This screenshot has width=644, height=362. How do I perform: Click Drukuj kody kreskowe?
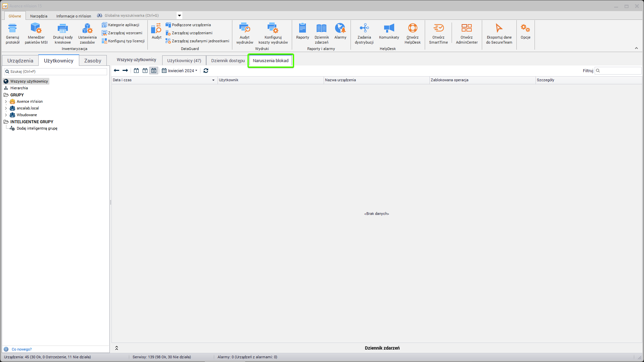click(63, 33)
